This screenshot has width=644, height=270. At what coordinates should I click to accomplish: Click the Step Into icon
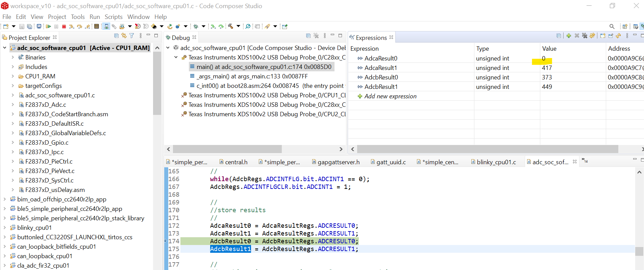pyautogui.click(x=72, y=26)
